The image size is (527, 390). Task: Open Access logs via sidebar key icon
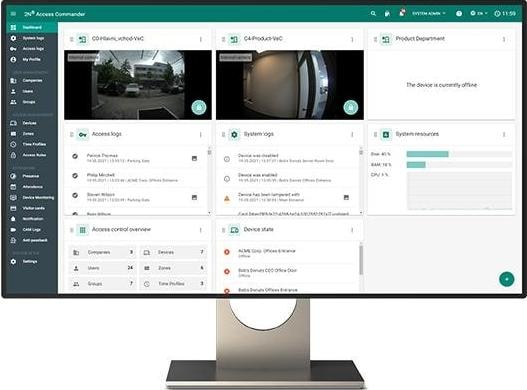point(13,49)
